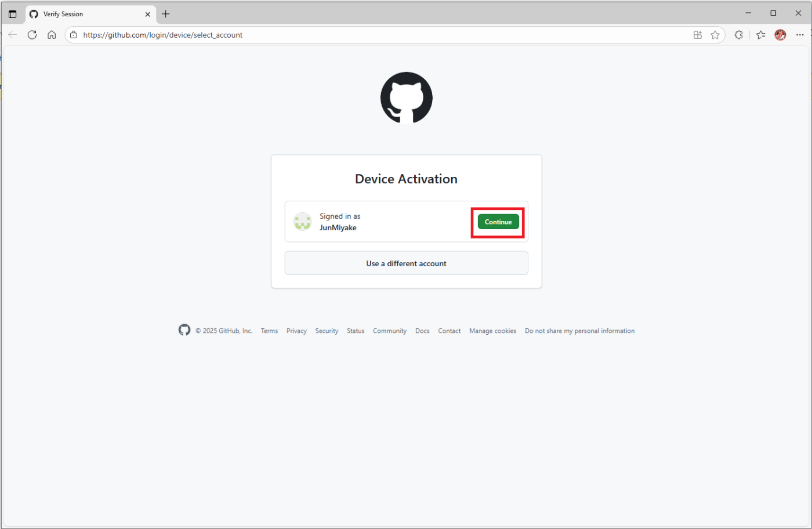Image resolution: width=812 pixels, height=529 pixels.
Task: Go to the browser Home icon
Action: point(52,35)
